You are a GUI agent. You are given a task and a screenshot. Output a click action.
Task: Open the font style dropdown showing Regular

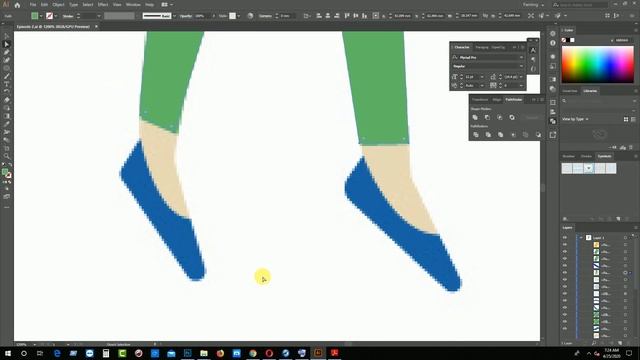488,66
